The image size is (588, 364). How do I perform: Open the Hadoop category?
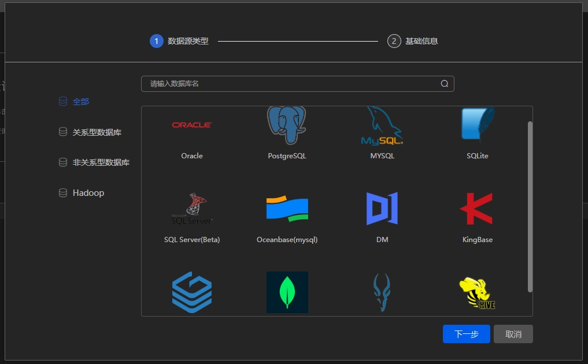(x=88, y=192)
